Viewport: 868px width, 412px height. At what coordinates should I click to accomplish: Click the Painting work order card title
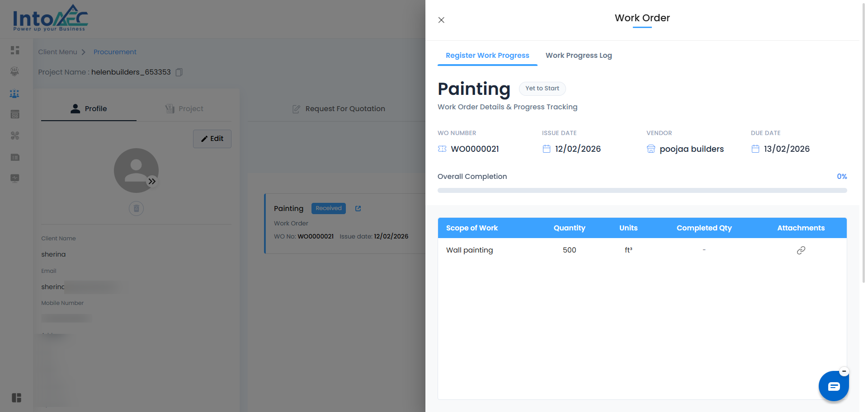pos(288,208)
